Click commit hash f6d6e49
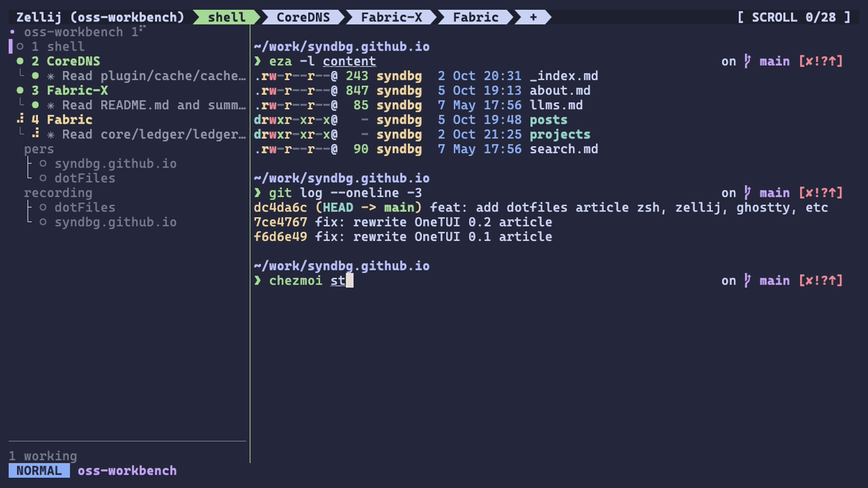868x488 pixels. pos(280,237)
